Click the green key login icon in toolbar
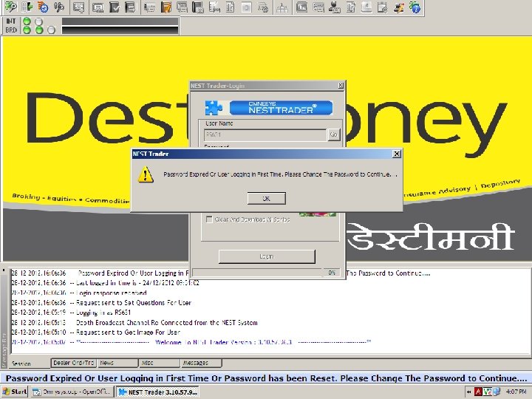 [x=11, y=7]
